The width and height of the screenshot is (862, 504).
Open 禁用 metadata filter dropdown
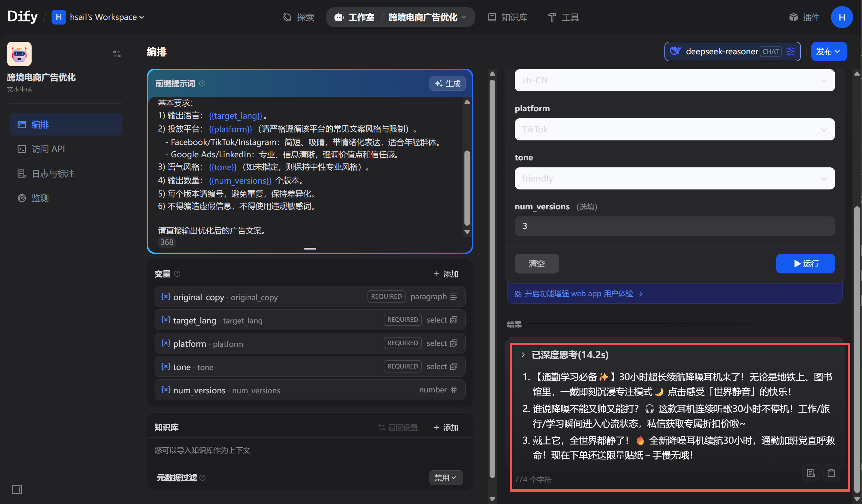coord(446,478)
